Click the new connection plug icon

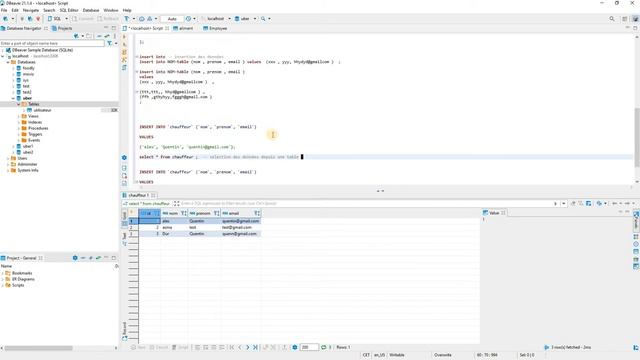point(5,19)
